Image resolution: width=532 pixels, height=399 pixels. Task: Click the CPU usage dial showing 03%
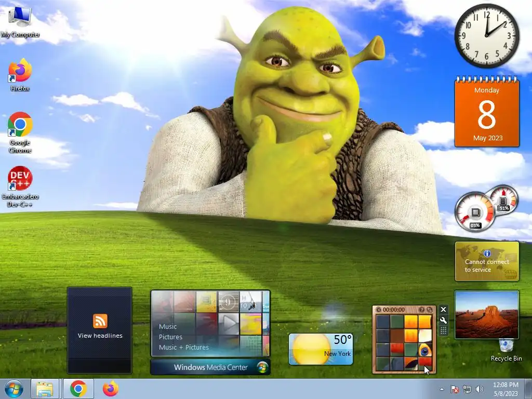point(475,212)
